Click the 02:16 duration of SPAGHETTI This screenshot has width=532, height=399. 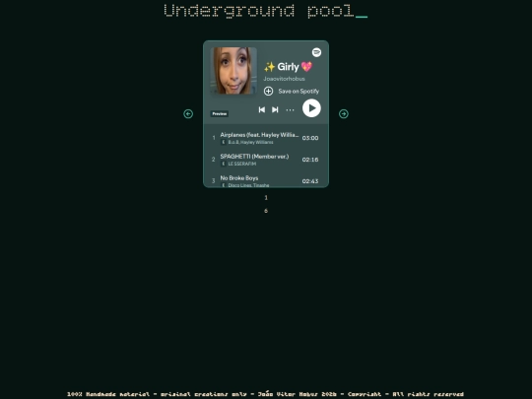click(x=310, y=160)
